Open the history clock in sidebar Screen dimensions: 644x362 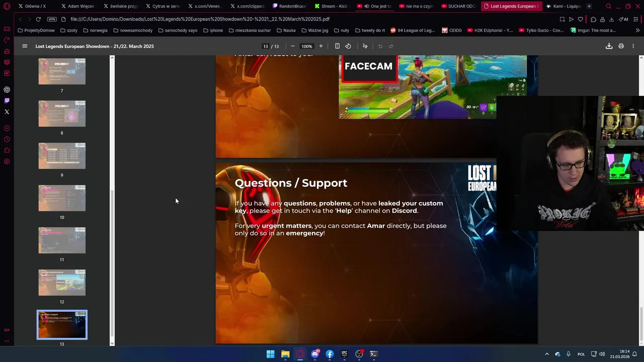(7, 139)
